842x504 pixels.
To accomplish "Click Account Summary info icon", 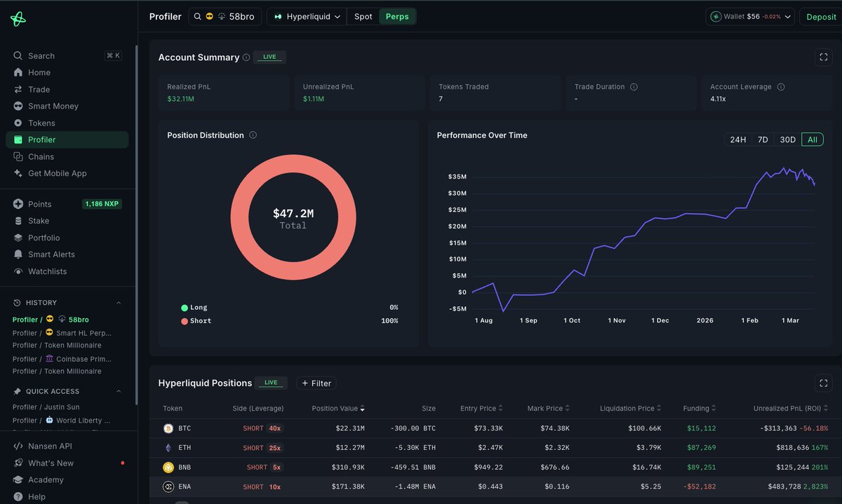I will 246,57.
